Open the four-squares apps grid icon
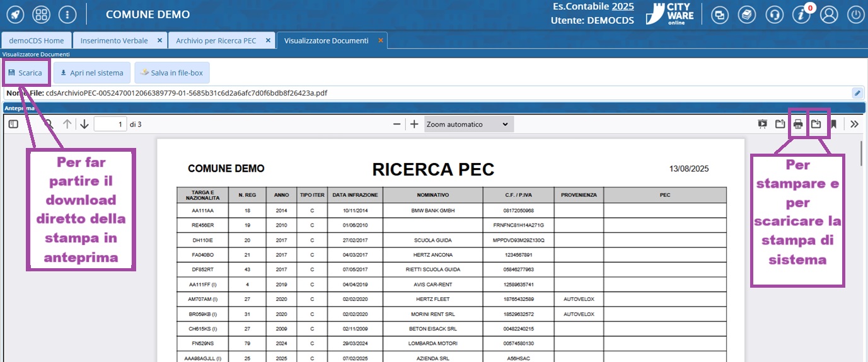The image size is (868, 362). [41, 14]
